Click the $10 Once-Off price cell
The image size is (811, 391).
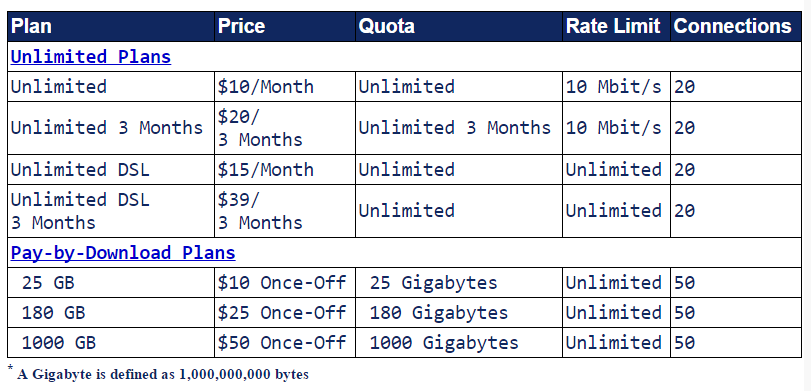(x=284, y=282)
